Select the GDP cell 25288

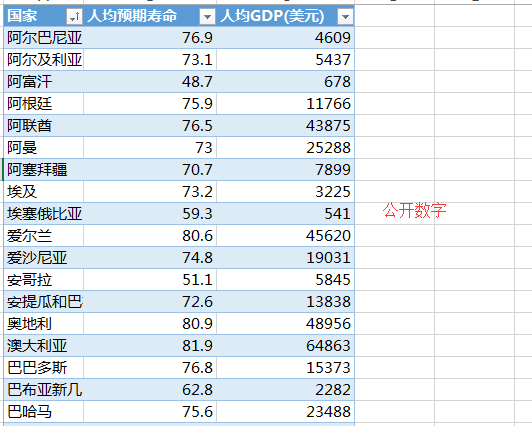pyautogui.click(x=285, y=148)
